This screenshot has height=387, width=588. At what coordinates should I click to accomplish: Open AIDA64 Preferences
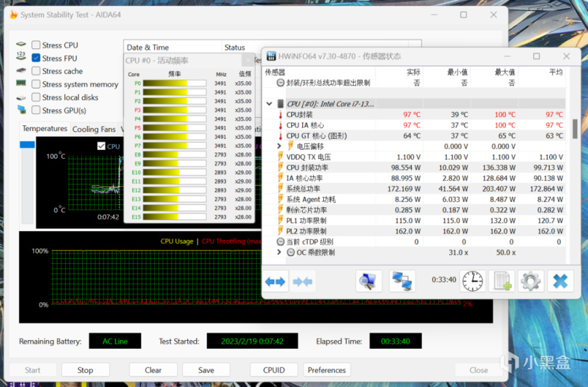327,370
